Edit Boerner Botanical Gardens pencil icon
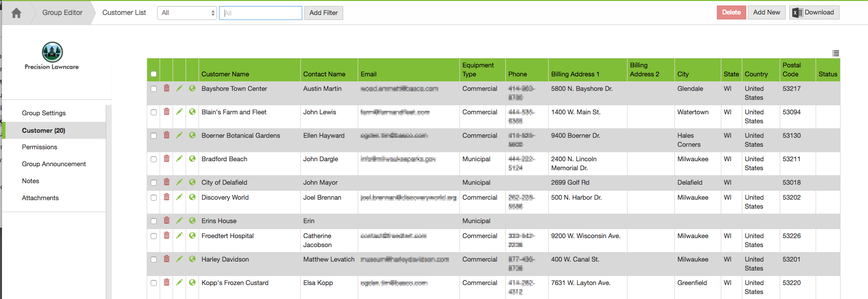 pyautogui.click(x=179, y=135)
